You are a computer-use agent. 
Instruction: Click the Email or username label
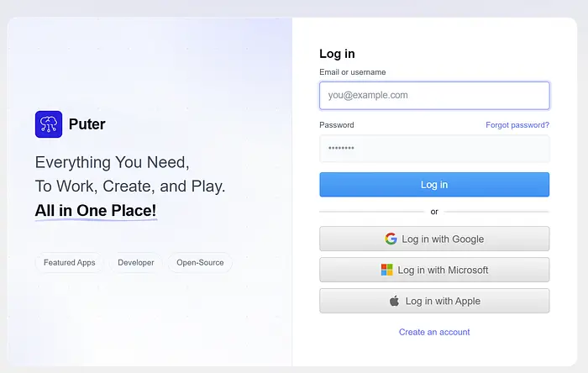click(x=353, y=72)
